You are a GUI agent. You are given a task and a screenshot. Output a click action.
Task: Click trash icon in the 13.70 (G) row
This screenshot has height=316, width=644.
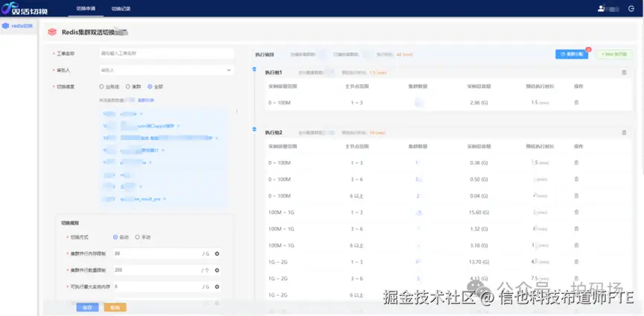(576, 262)
